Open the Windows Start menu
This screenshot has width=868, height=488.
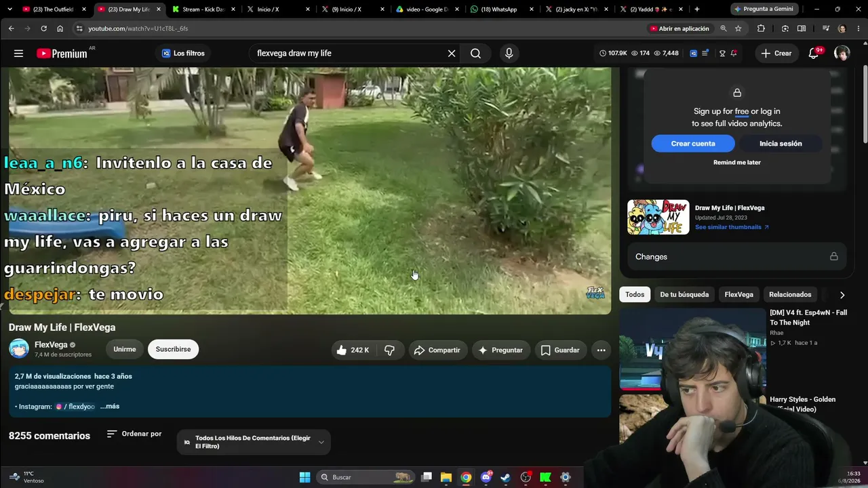tap(305, 477)
